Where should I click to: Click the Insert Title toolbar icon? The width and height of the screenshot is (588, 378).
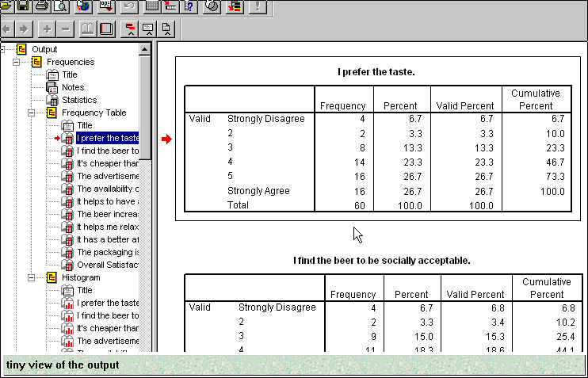pyautogui.click(x=148, y=29)
